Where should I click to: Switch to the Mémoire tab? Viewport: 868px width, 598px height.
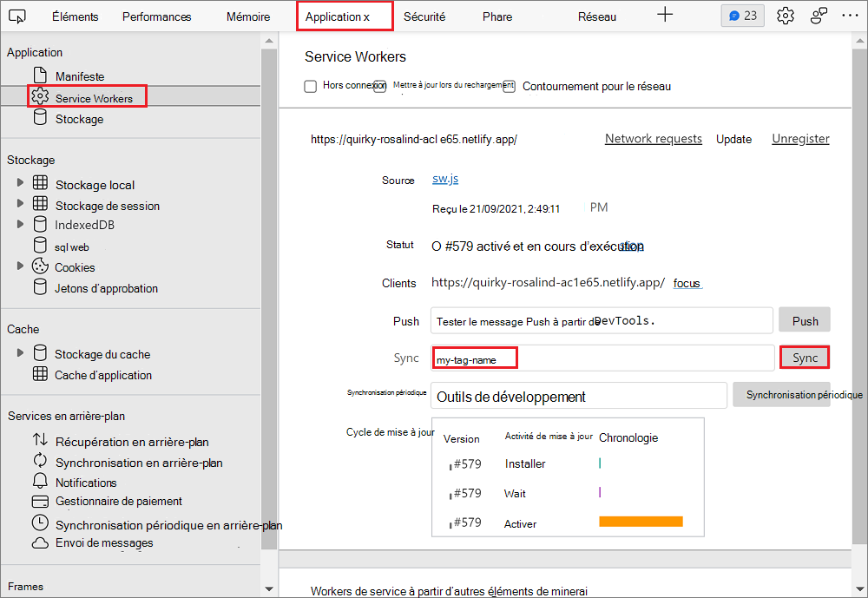pos(247,16)
